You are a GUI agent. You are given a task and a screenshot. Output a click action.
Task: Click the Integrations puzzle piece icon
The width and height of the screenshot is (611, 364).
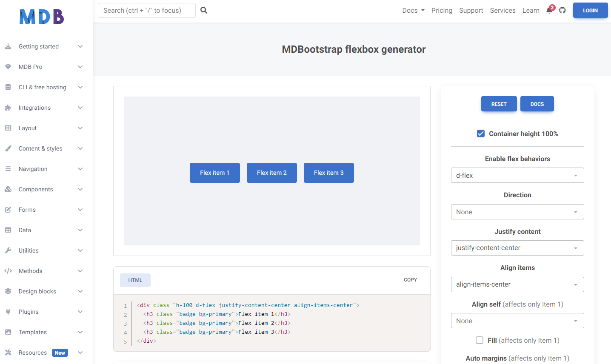8,108
